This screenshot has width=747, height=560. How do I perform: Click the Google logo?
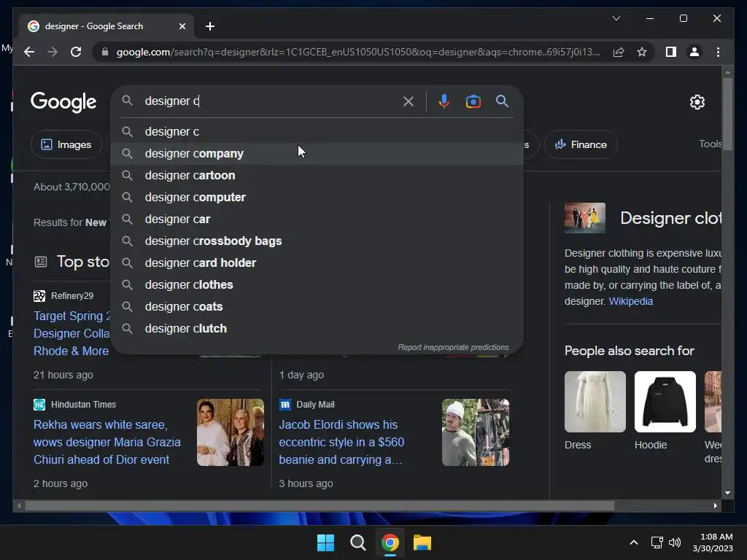coord(63,102)
